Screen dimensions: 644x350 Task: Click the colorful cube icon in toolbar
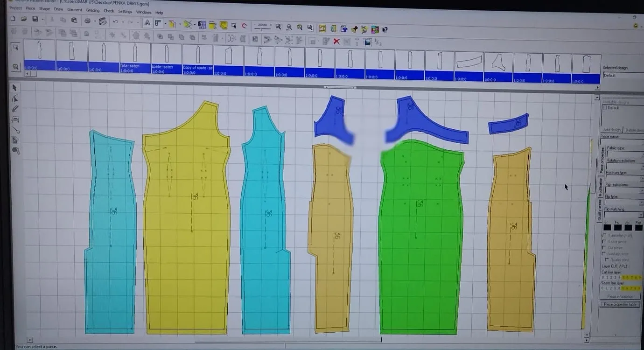click(375, 29)
